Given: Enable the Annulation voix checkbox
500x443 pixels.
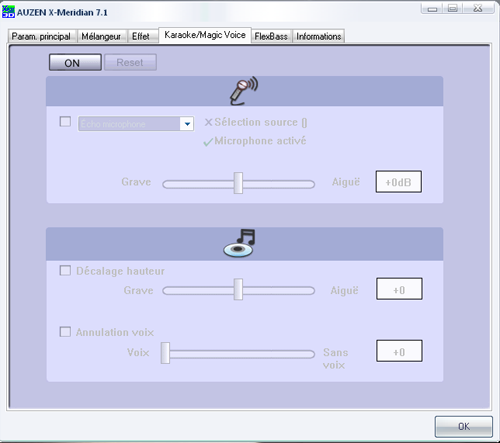Looking at the screenshot, I should point(65,332).
